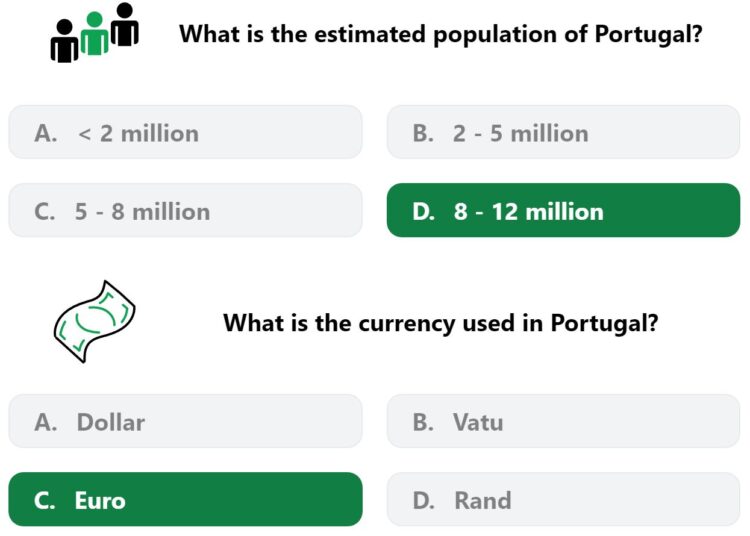Image resolution: width=750 pixels, height=536 pixels.
Task: Pick the highlighted '8 - 12 million' answer
Action: (x=563, y=210)
